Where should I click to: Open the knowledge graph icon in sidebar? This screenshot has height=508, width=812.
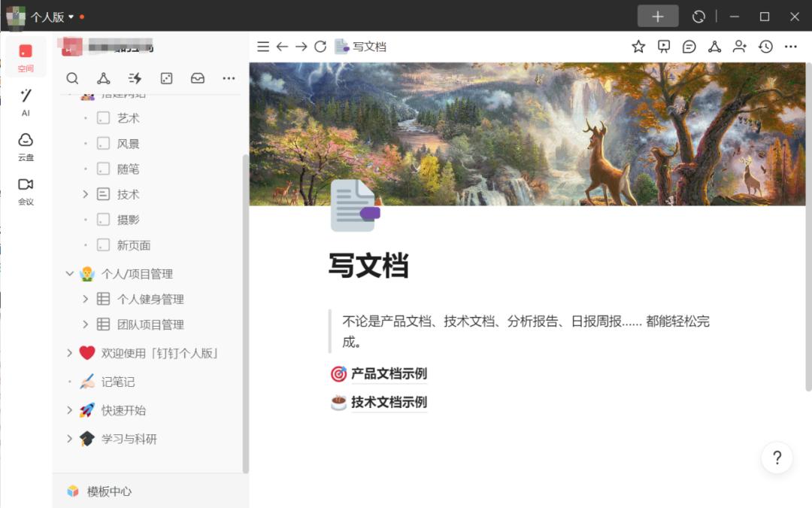pos(104,78)
